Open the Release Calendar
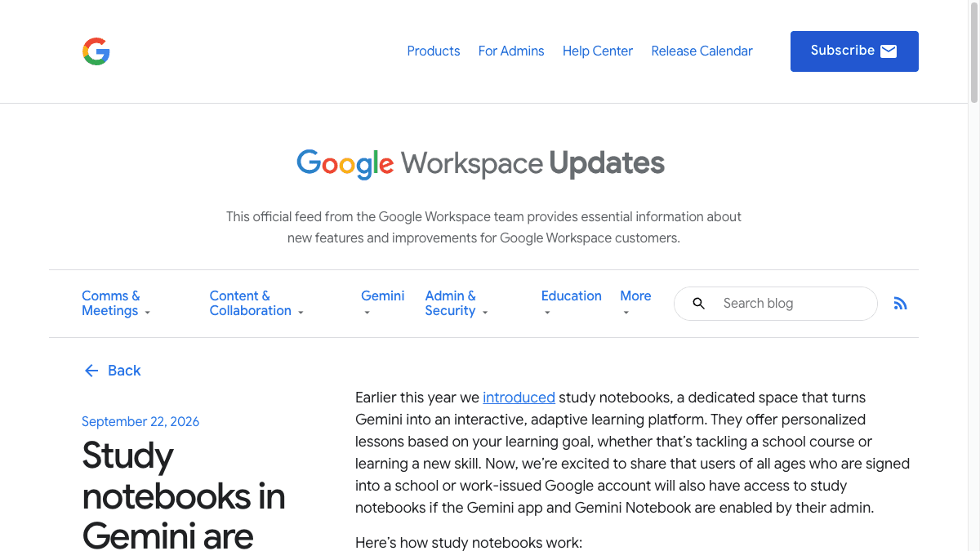This screenshot has width=980, height=551. pyautogui.click(x=702, y=51)
